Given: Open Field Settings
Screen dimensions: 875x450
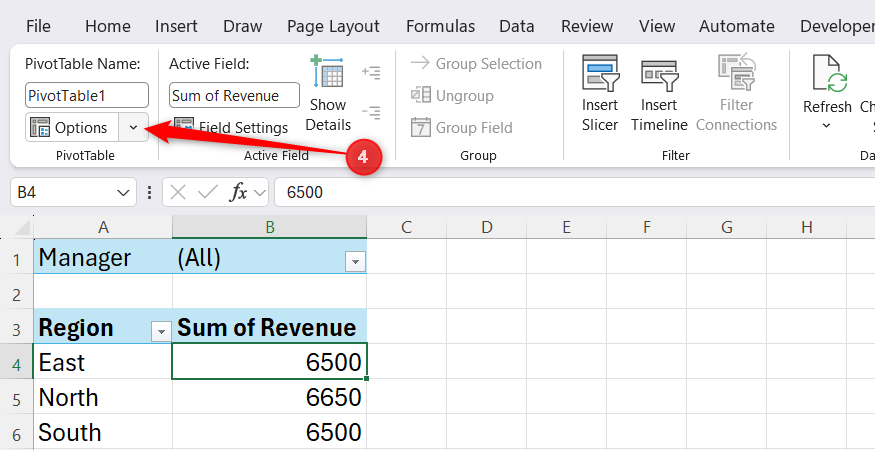Looking at the screenshot, I should click(x=230, y=128).
